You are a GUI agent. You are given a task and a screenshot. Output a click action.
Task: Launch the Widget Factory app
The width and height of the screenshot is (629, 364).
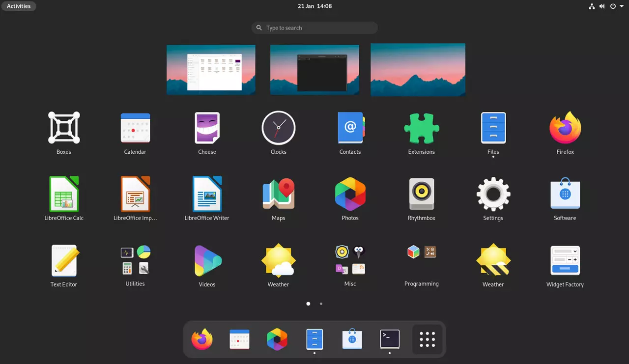point(565,260)
